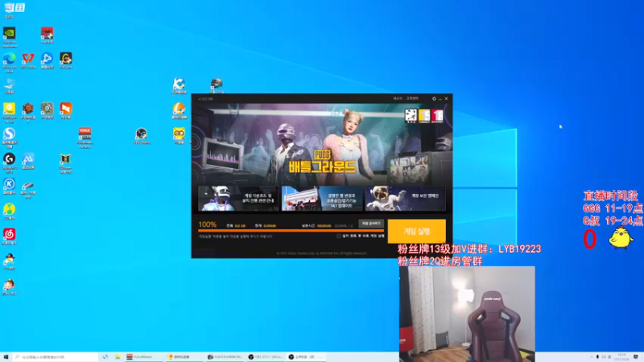Viewport: 644px width, 362px height.
Task: Launch the Voicemeeter Banana desktop shortcut
Action: 85,138
